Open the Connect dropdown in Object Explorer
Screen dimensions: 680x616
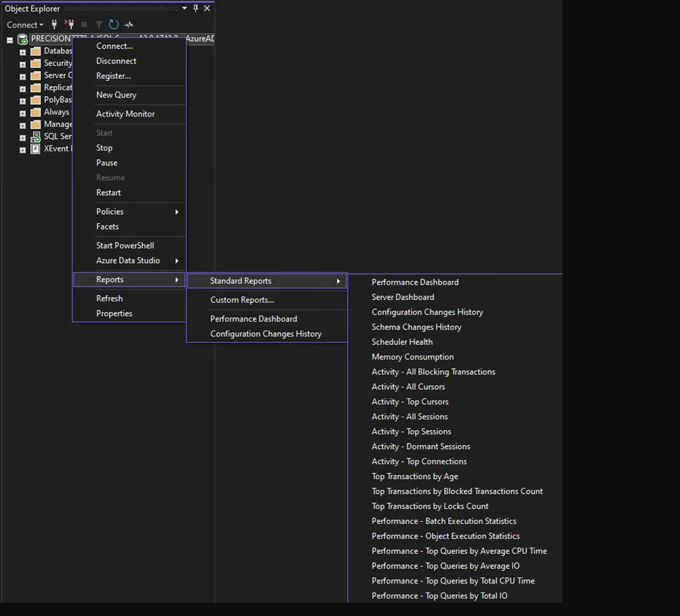point(25,25)
